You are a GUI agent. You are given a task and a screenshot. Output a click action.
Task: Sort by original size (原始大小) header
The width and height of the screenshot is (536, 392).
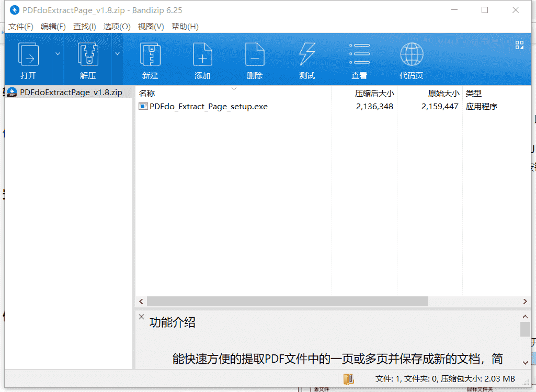pos(443,94)
